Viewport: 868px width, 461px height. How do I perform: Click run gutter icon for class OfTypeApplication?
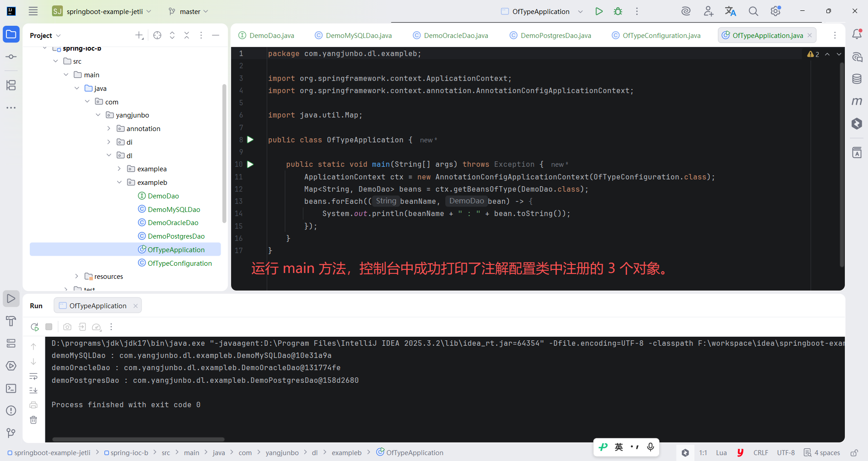[250, 140]
